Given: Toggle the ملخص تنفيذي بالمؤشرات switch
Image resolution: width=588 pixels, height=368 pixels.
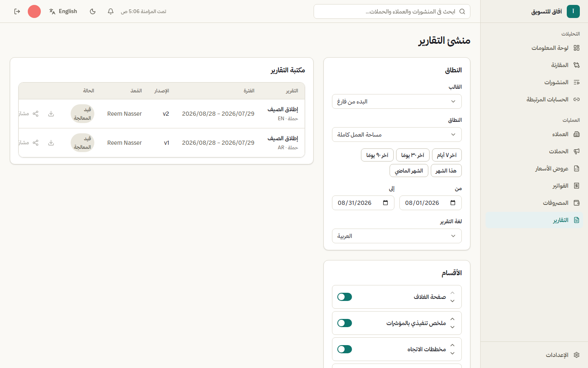Looking at the screenshot, I should coord(345,323).
